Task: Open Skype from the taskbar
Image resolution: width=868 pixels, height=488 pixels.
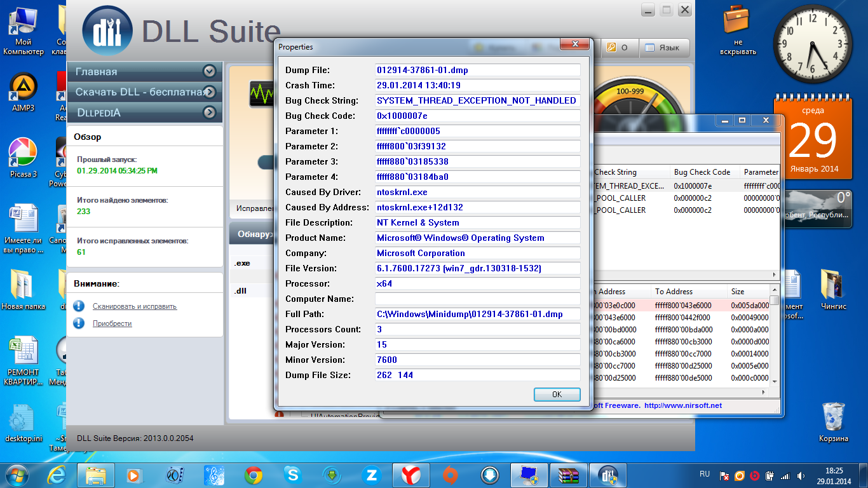Action: [293, 475]
